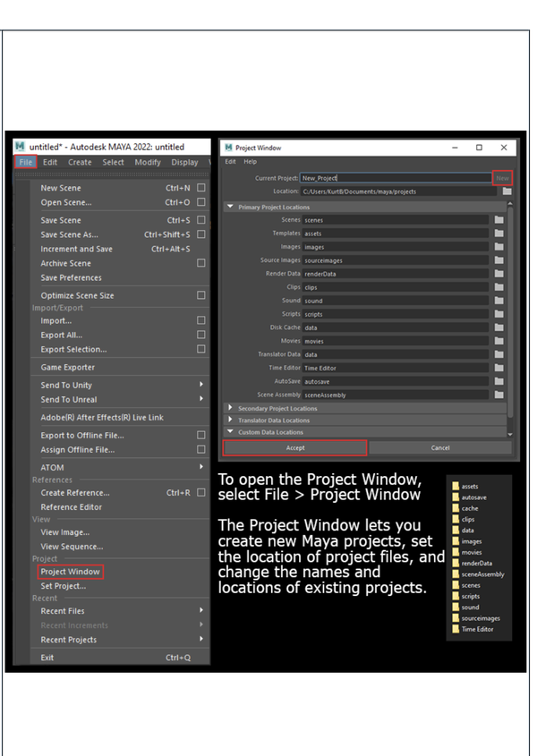Screen dimensions: 537x756
Task: Browse folder for Sound location
Action: tap(499, 301)
